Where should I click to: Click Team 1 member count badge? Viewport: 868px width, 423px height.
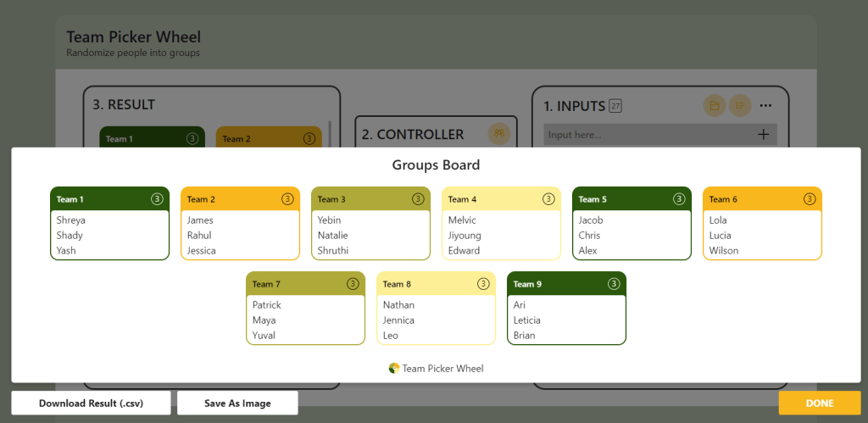click(157, 199)
